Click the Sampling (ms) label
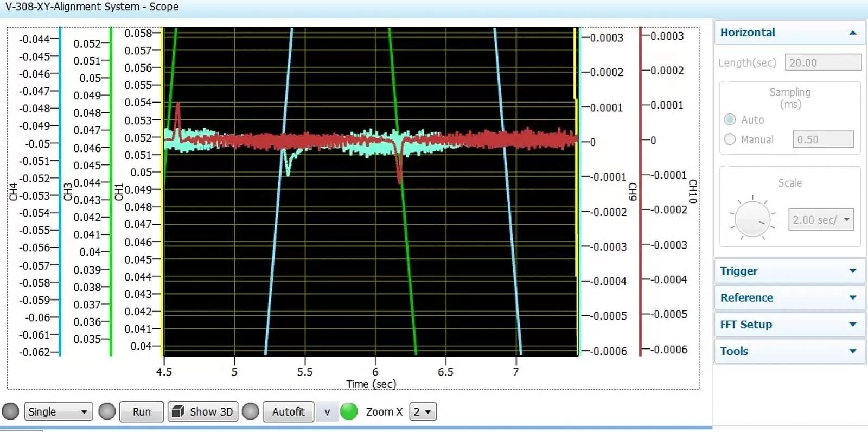Viewport: 868px width, 432px height. [x=790, y=98]
